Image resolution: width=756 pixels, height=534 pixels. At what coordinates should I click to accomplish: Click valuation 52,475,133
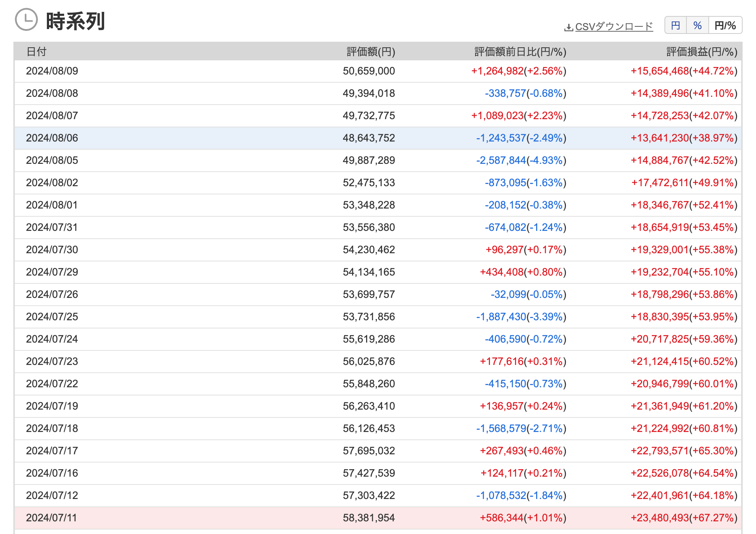coord(369,182)
